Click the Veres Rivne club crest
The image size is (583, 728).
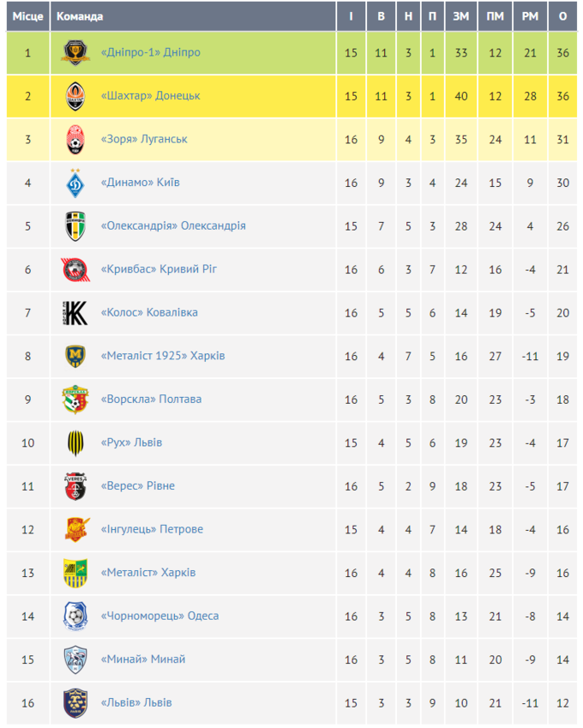(x=75, y=486)
